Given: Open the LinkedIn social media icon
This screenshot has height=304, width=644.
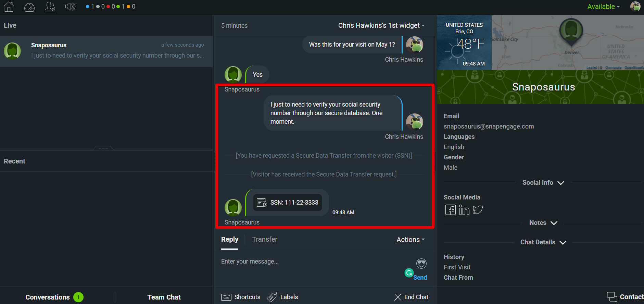Looking at the screenshot, I should (464, 210).
